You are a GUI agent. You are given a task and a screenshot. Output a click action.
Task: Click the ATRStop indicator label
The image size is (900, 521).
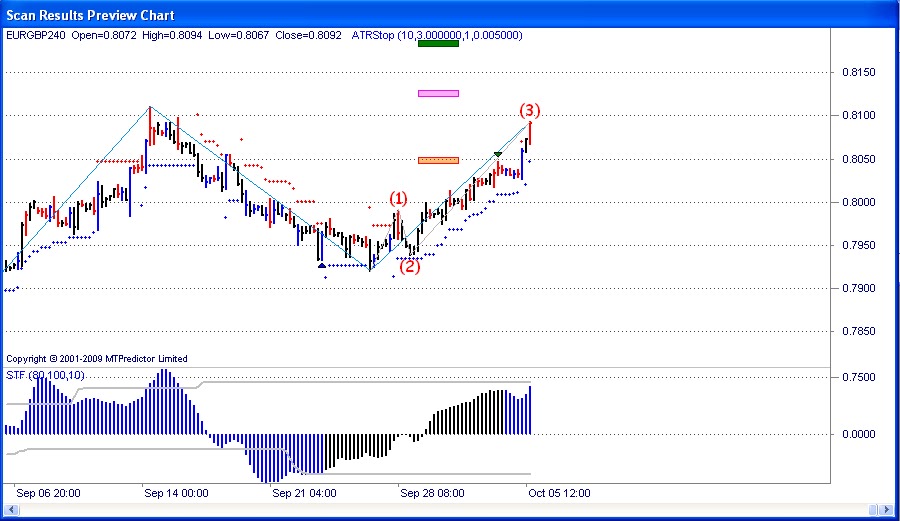click(x=437, y=36)
